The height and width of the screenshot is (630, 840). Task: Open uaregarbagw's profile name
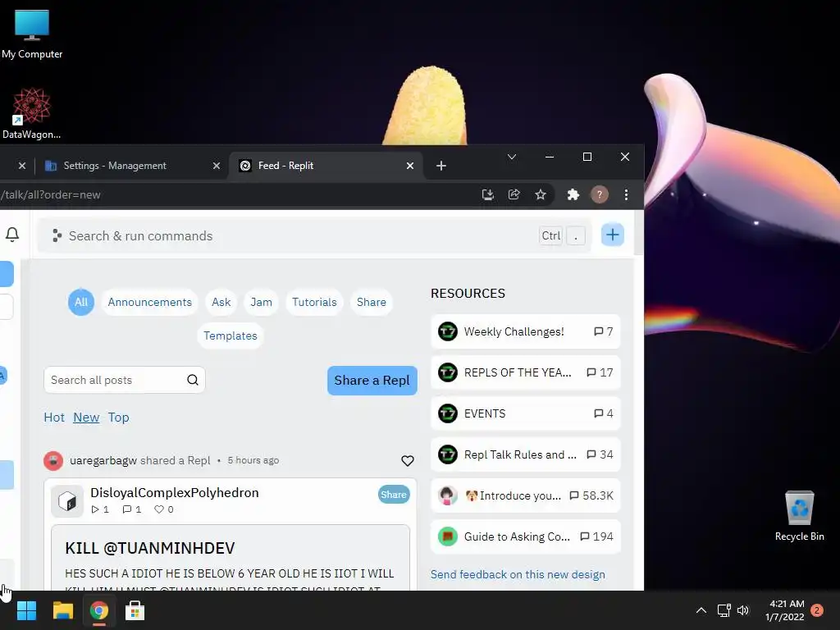pos(103,461)
